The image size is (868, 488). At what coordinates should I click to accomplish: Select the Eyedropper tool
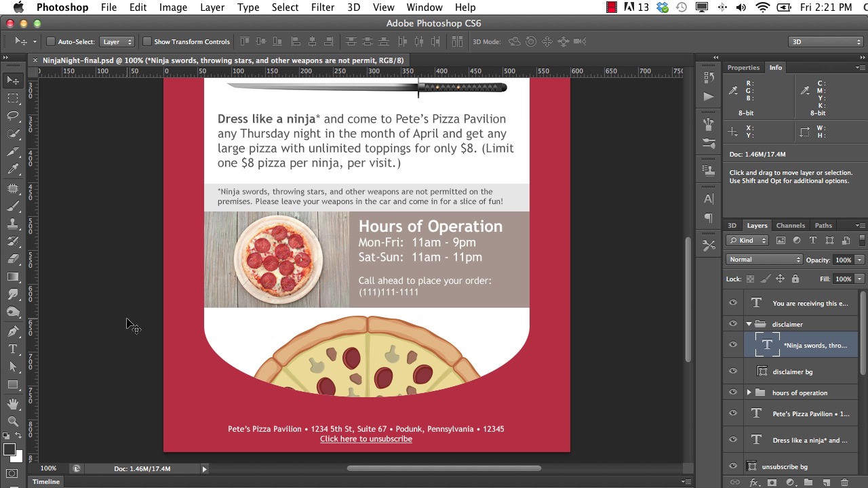coord(13,169)
